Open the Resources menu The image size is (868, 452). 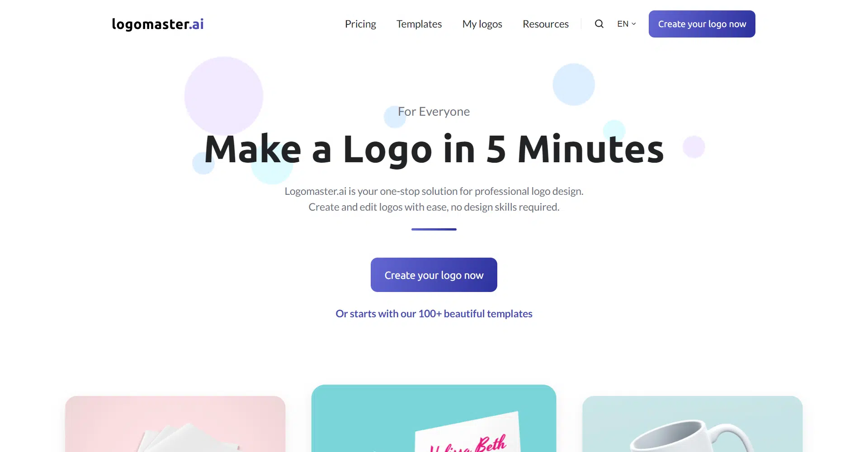tap(546, 24)
